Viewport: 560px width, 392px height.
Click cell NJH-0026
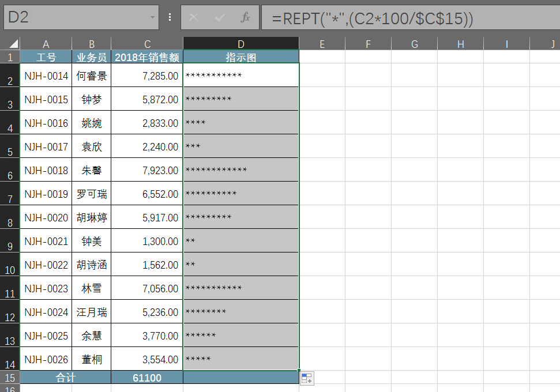pyautogui.click(x=46, y=359)
